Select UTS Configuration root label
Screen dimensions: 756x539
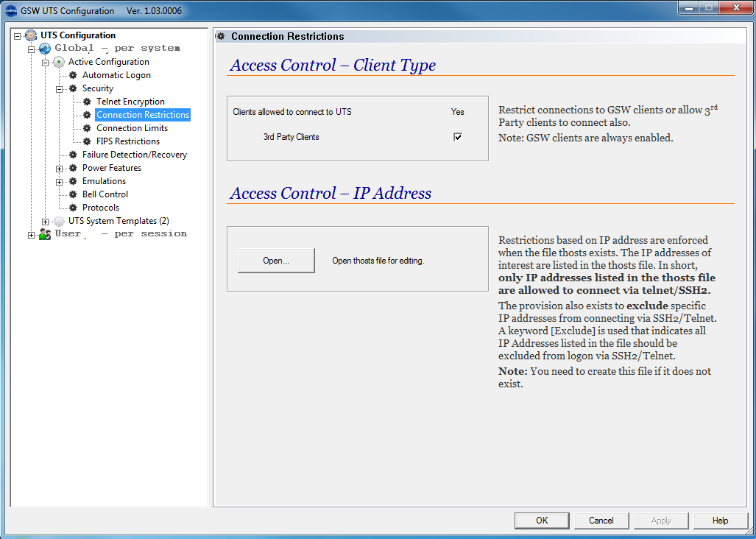(x=78, y=35)
